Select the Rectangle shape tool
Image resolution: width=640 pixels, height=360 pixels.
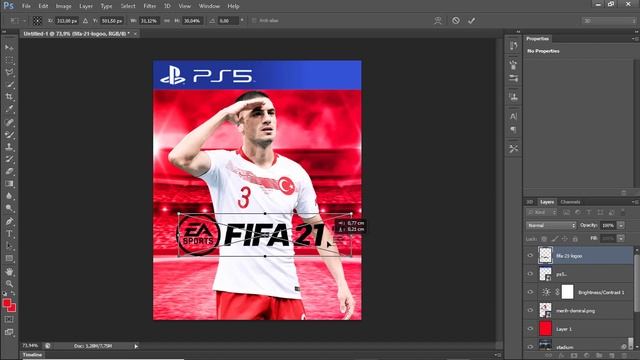point(9,258)
